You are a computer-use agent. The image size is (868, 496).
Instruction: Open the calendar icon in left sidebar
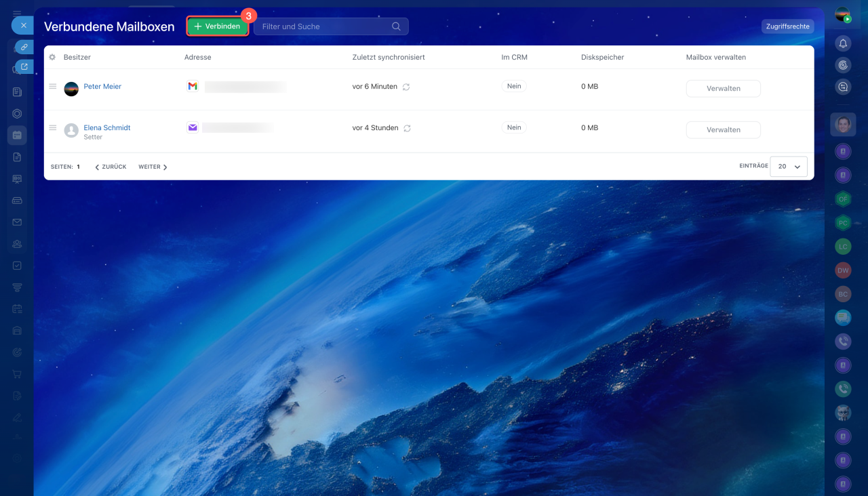17,135
